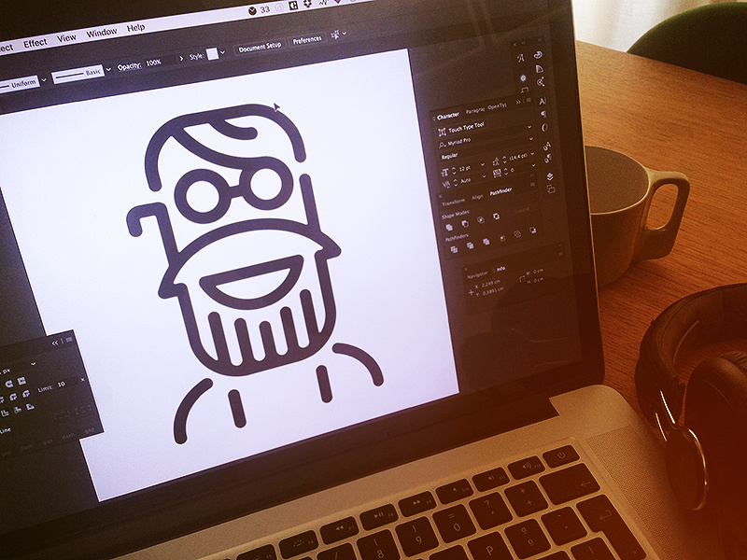Click the Document Setup button

tap(260, 48)
